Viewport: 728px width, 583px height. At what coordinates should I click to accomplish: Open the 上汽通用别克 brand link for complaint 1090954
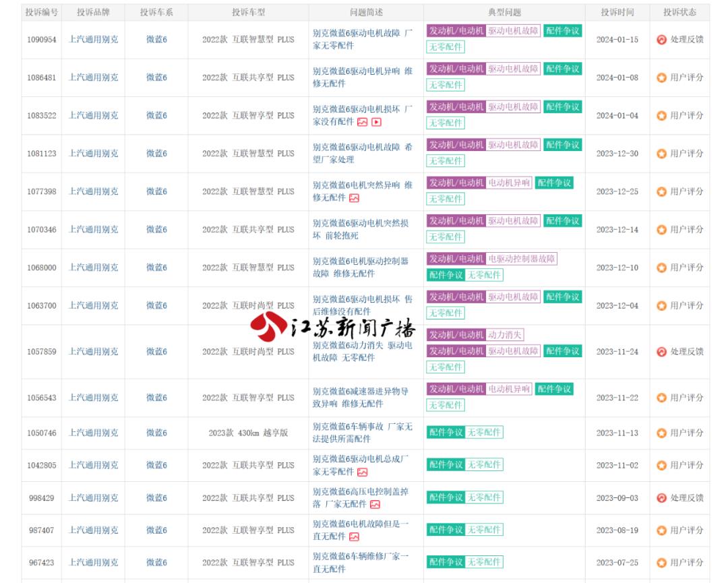(93, 40)
